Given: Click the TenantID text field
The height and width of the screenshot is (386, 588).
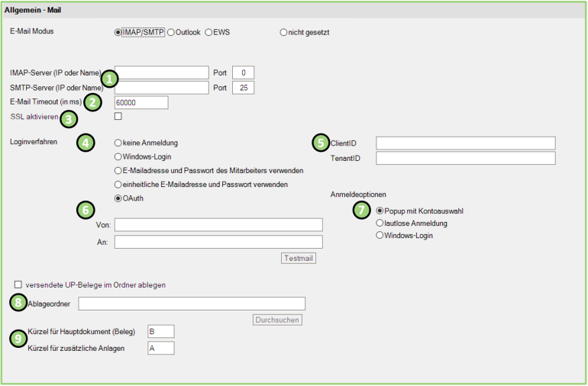Looking at the screenshot, I should click(465, 158).
